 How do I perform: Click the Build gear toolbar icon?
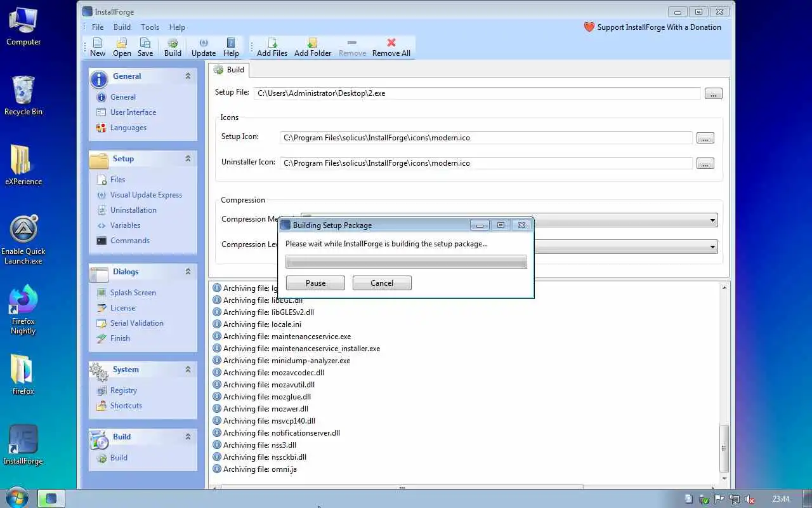[173, 47]
